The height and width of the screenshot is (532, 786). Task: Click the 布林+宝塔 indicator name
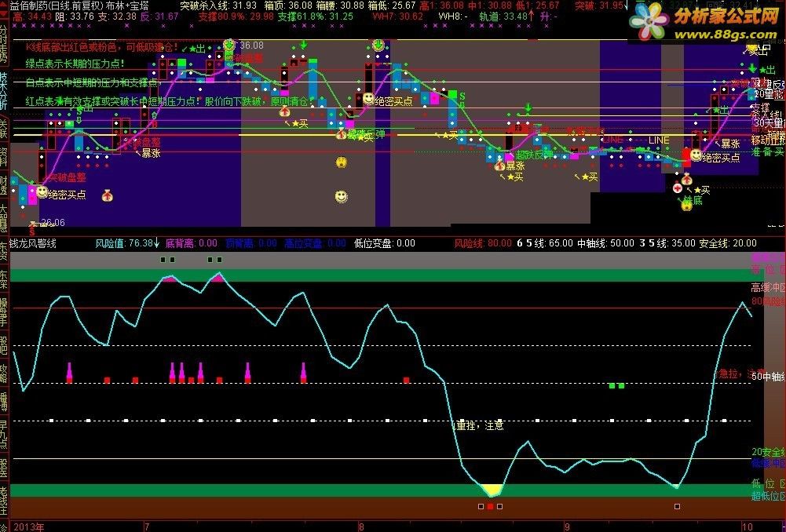127,5
